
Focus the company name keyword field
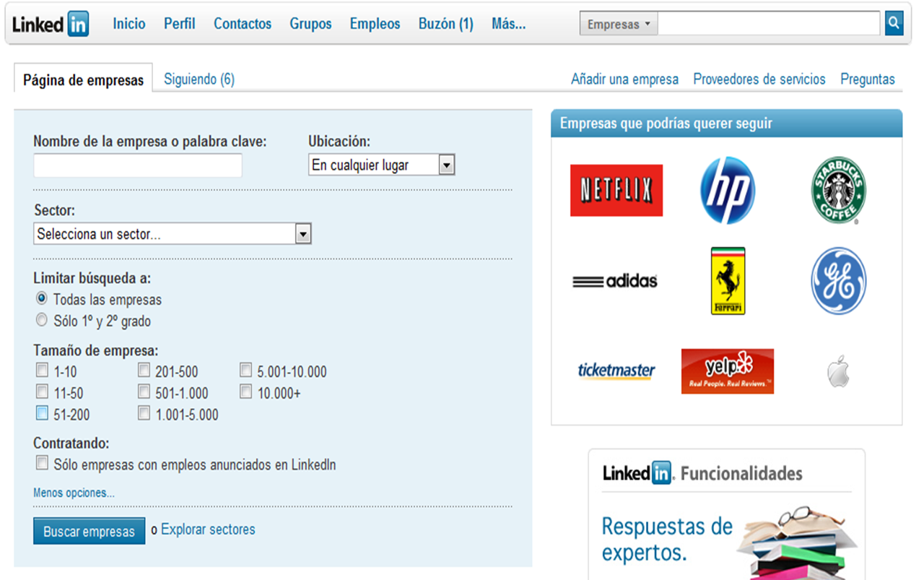(x=138, y=166)
